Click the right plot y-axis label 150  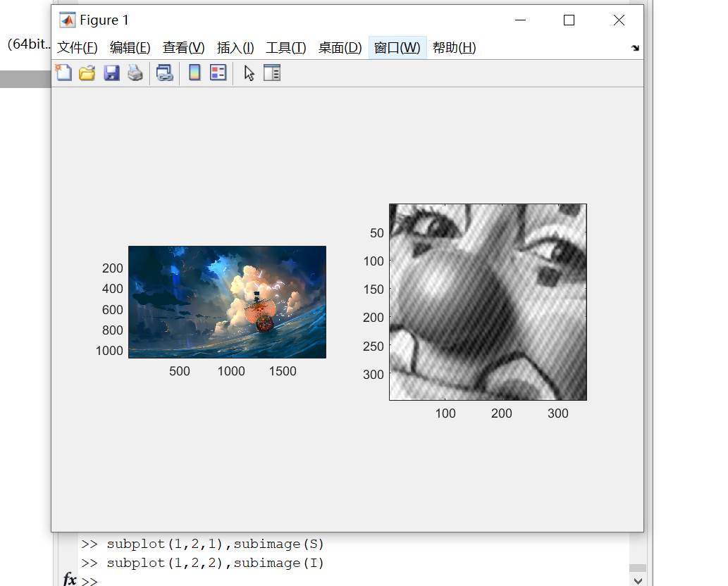pyautogui.click(x=374, y=289)
